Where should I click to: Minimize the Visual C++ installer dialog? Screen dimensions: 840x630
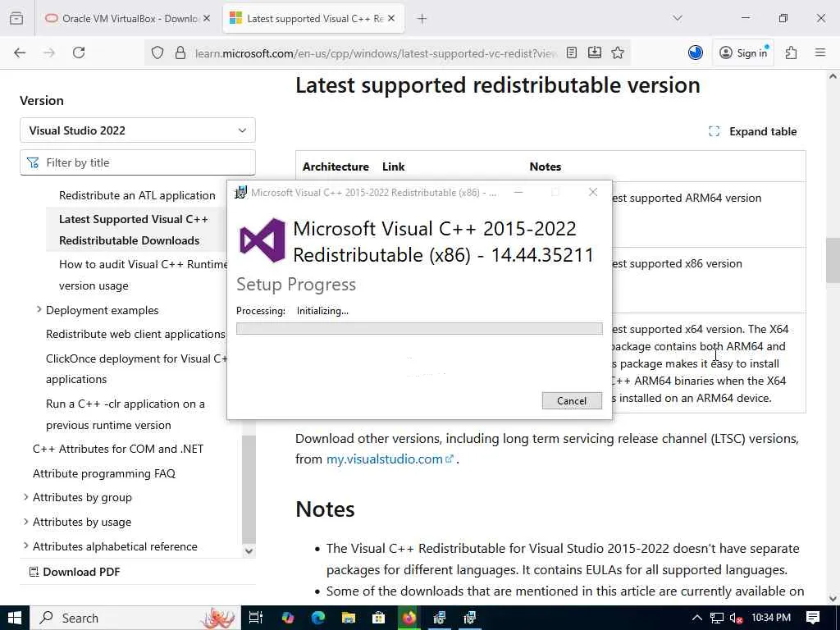point(518,192)
